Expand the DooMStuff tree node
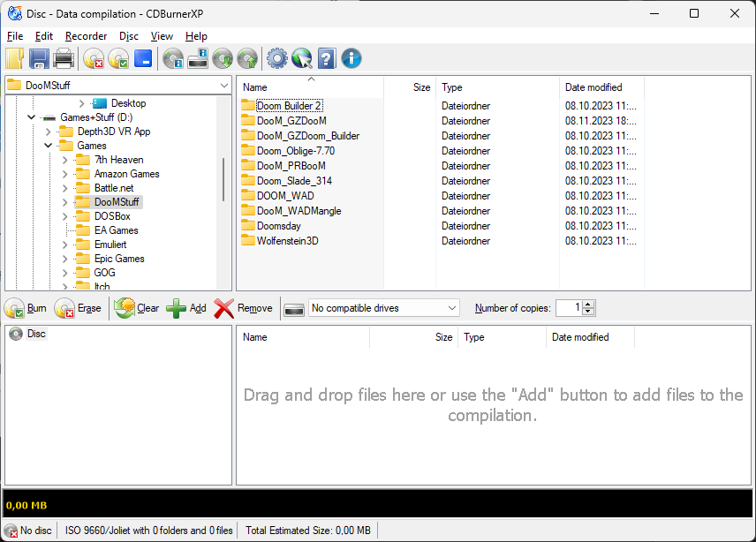This screenshot has width=756, height=542. [x=65, y=202]
